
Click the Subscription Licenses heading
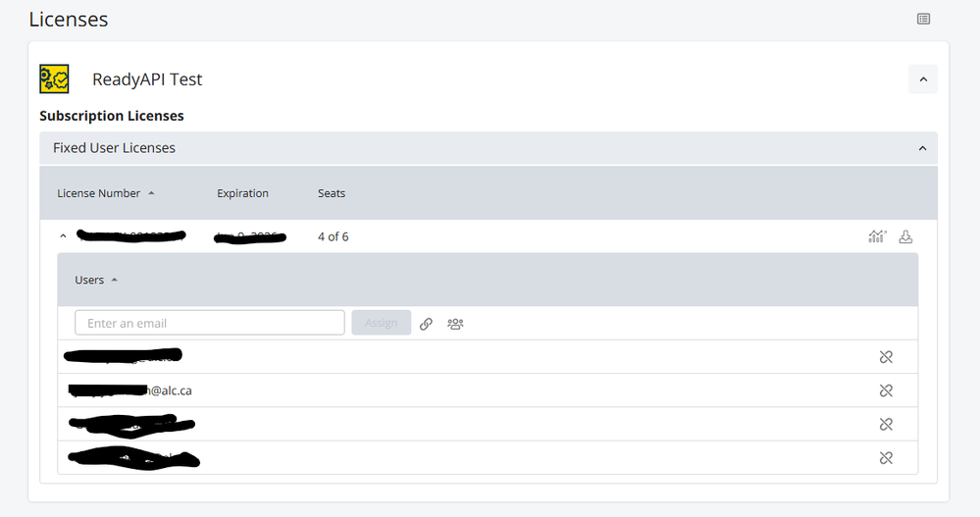tap(112, 116)
